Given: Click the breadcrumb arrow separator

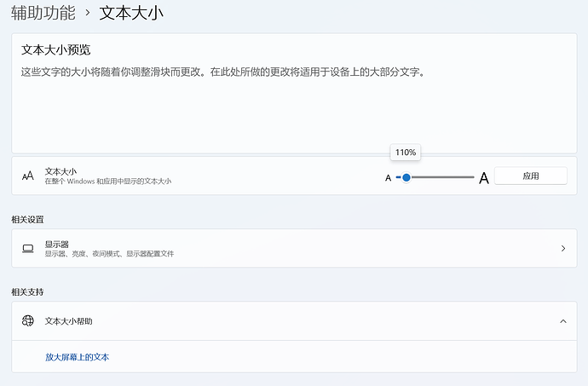Looking at the screenshot, I should [88, 13].
